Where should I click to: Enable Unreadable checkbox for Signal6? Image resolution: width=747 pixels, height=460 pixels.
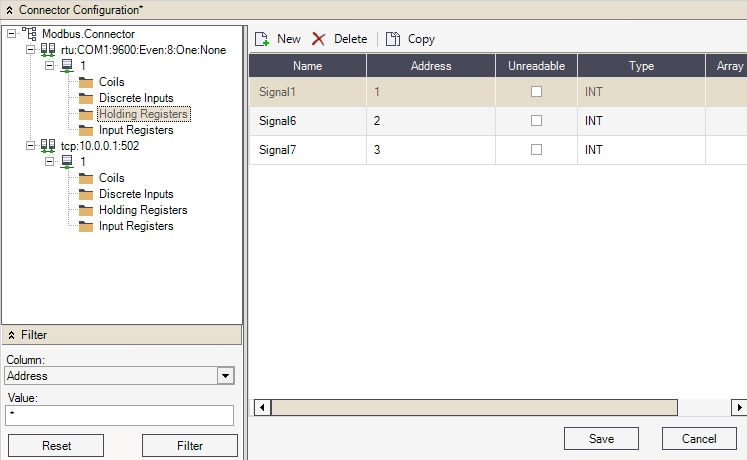point(537,121)
